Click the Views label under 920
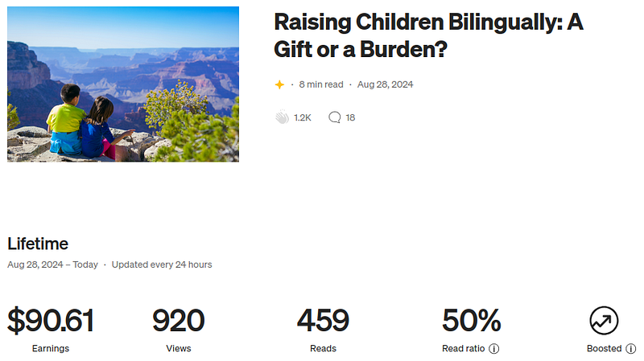644x361 pixels. click(x=178, y=349)
